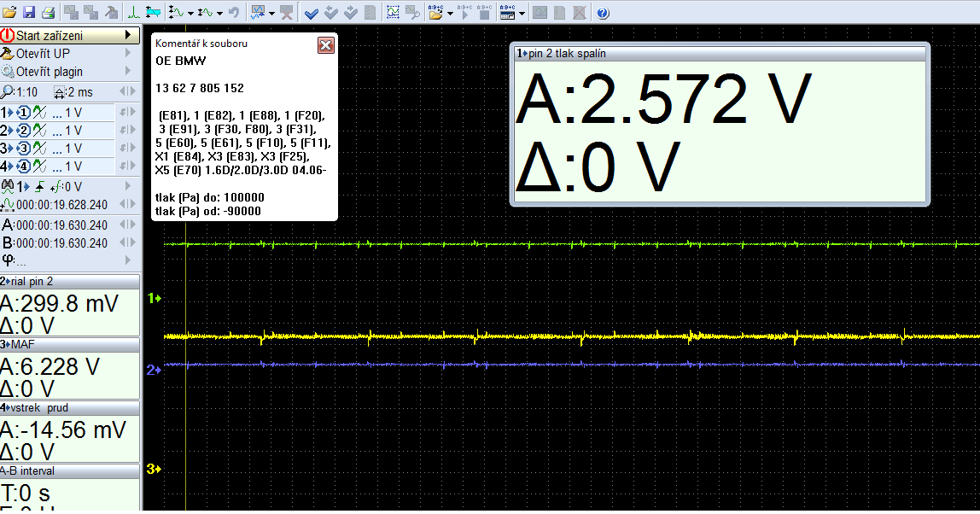Click the binoculars trigger search icon

click(8, 186)
